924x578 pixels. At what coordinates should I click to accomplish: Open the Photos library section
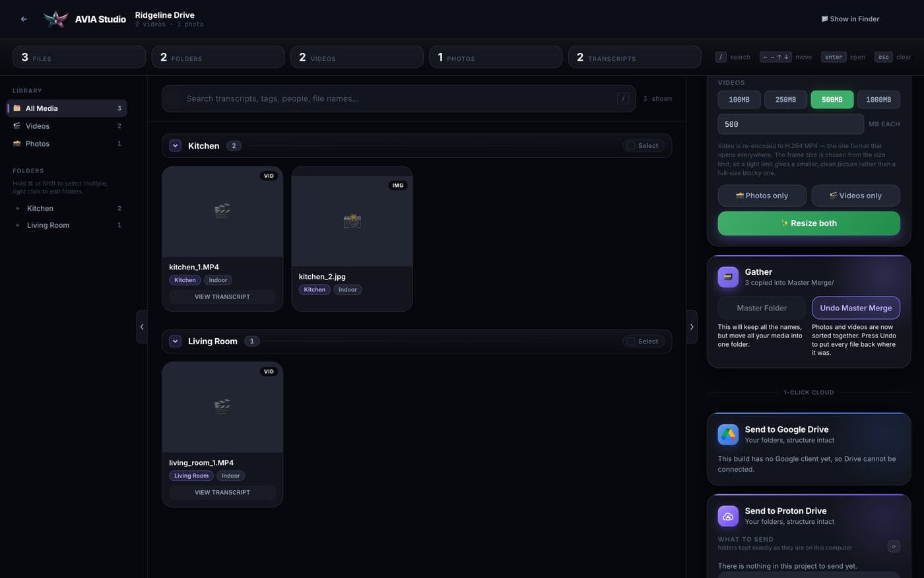[x=67, y=143]
